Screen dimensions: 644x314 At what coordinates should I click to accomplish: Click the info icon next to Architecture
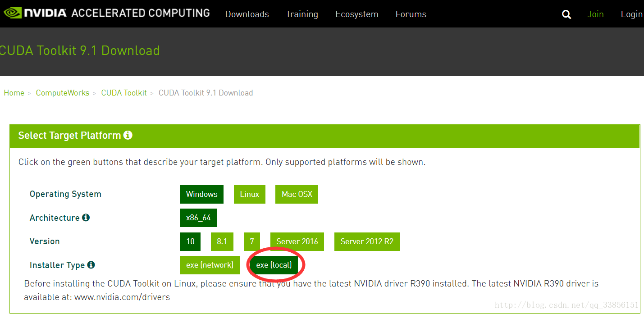[86, 218]
